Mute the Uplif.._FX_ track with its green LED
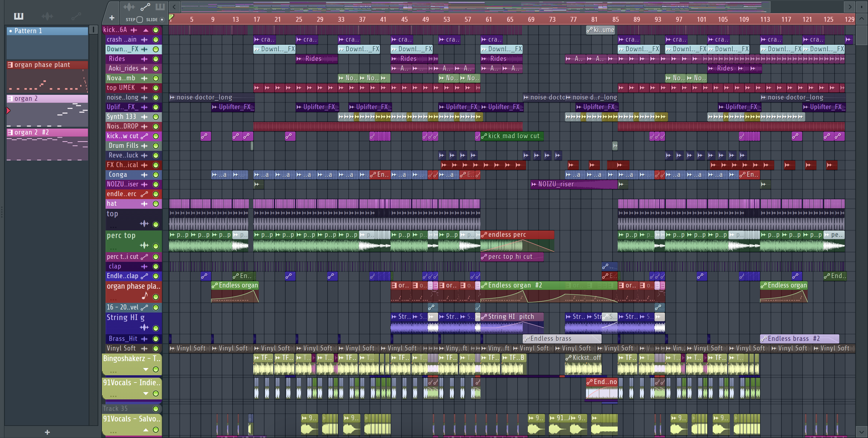 (156, 107)
